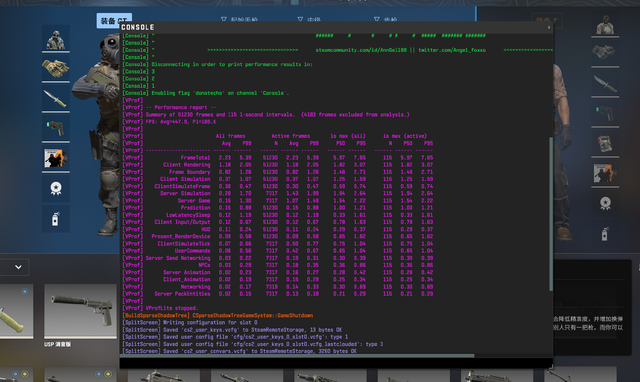Select the CT medal display slot

56,188
